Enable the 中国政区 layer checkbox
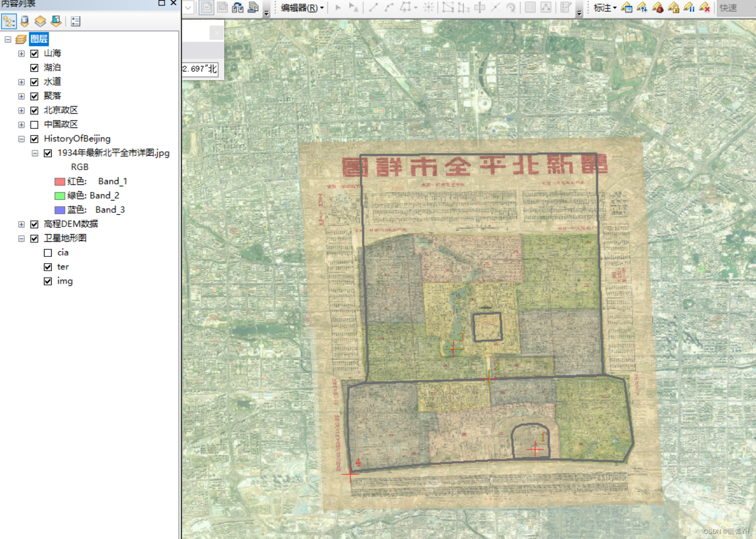This screenshot has width=756, height=539. (x=34, y=125)
